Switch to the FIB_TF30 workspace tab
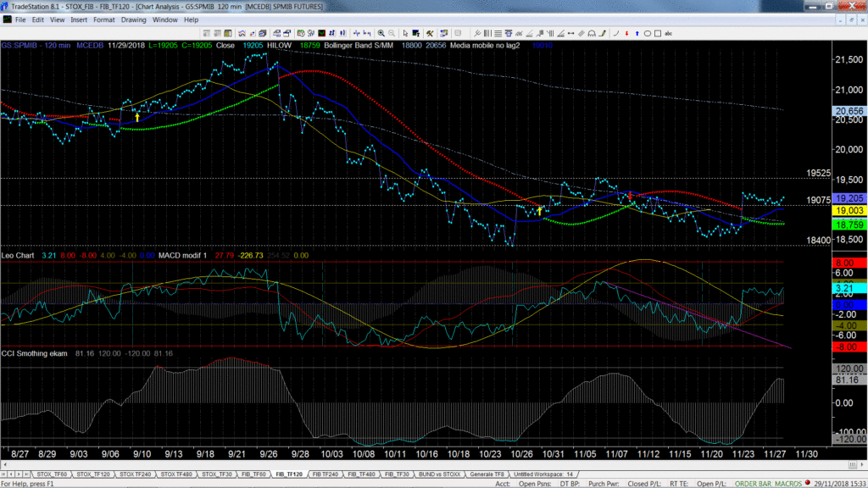 point(397,474)
